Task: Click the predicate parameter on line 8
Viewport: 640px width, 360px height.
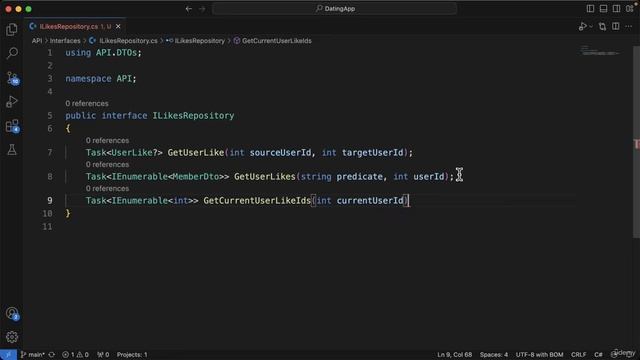Action: pyautogui.click(x=360, y=177)
